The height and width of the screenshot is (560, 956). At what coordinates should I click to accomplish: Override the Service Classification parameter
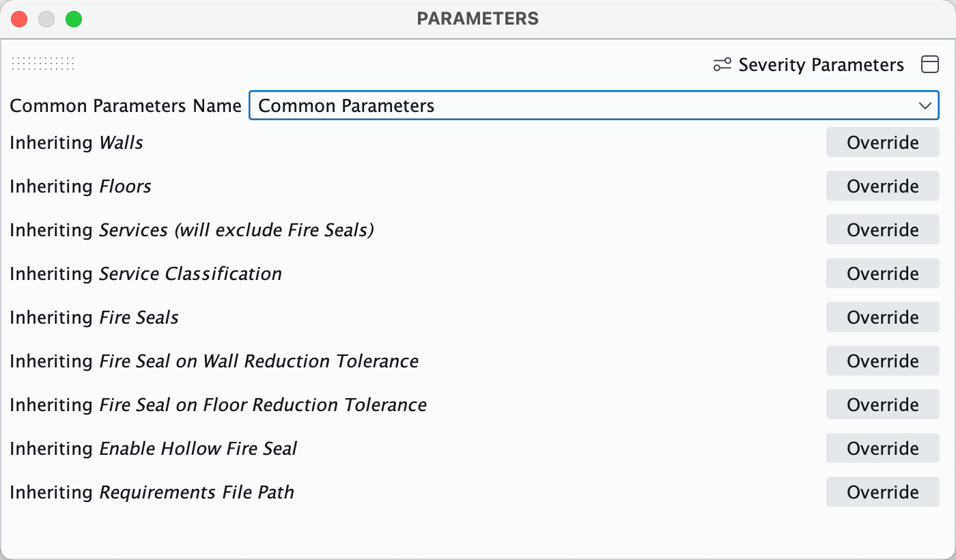pyautogui.click(x=882, y=273)
